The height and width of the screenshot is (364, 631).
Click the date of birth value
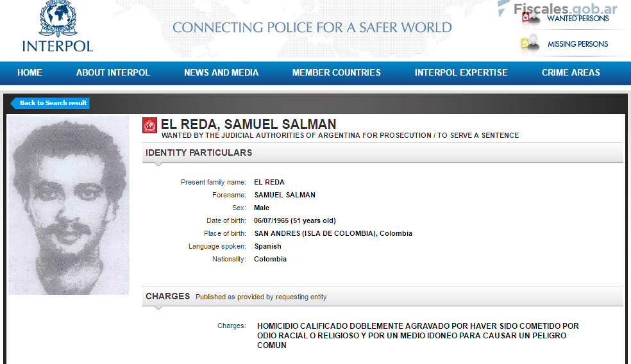click(x=295, y=220)
